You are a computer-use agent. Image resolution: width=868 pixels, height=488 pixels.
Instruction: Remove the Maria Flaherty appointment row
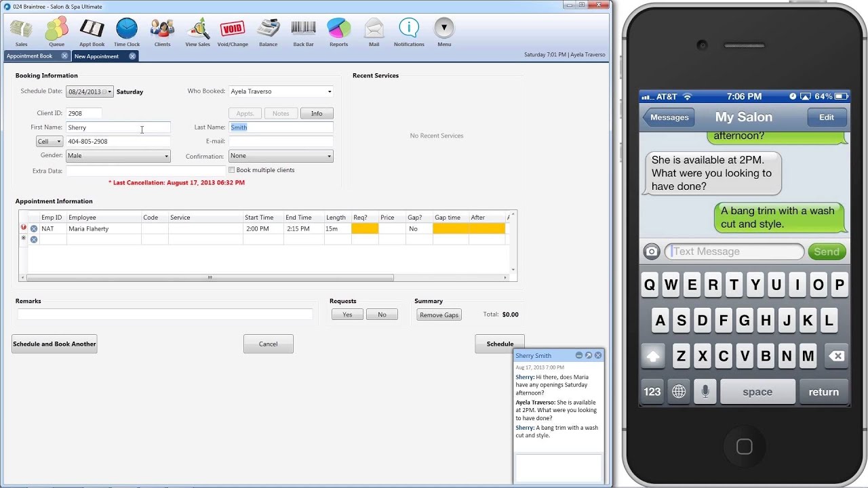34,229
